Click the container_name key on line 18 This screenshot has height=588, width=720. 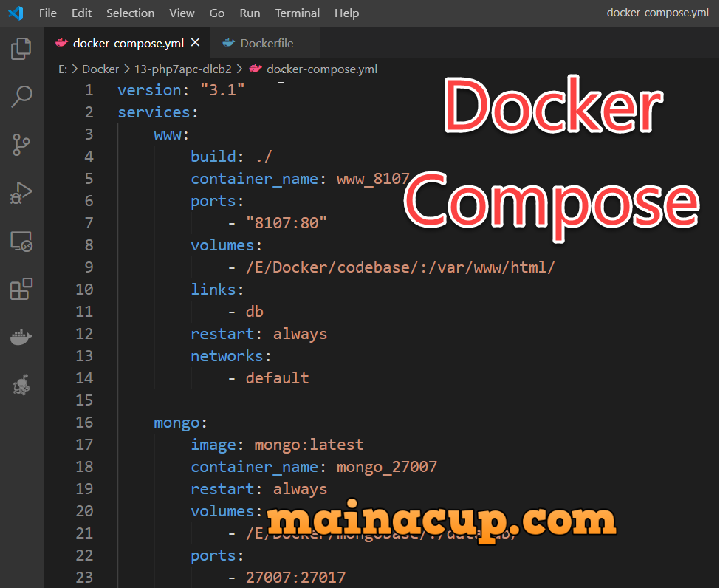point(254,467)
